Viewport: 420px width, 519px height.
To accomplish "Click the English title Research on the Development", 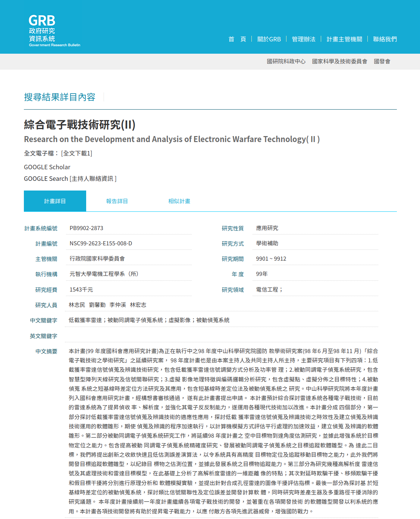I will (172, 139).
